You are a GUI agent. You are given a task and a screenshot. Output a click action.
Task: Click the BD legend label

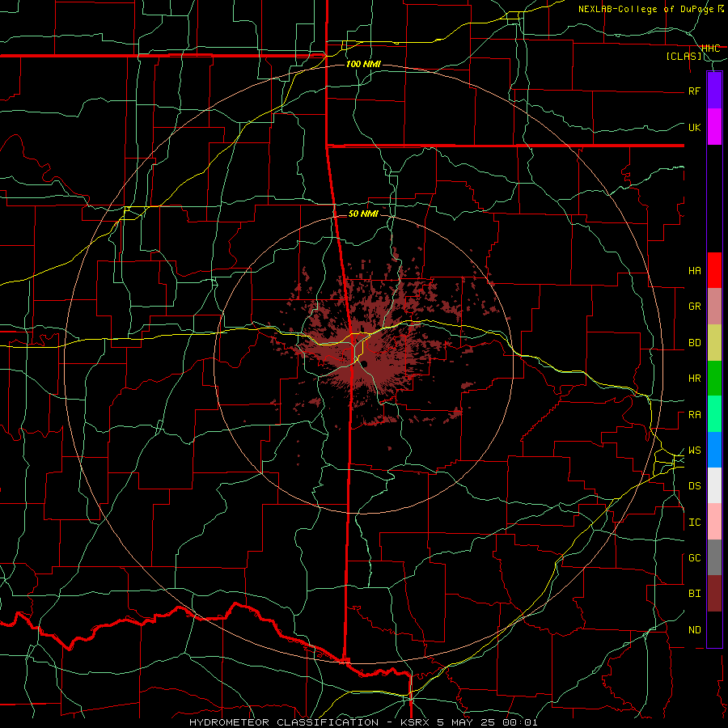click(694, 343)
